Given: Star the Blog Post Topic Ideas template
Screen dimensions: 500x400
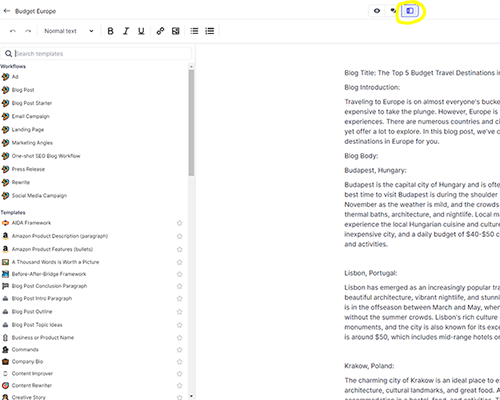Looking at the screenshot, I should pos(180,325).
